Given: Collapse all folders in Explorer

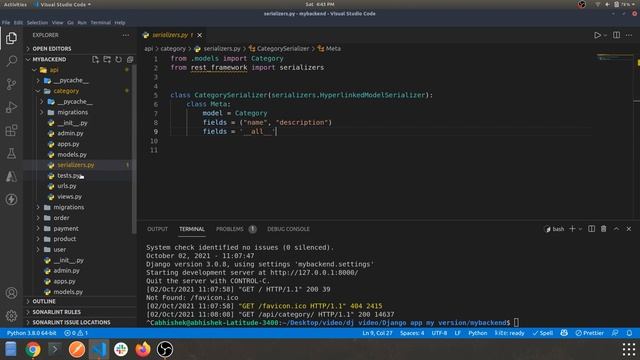Looking at the screenshot, I should [130, 60].
